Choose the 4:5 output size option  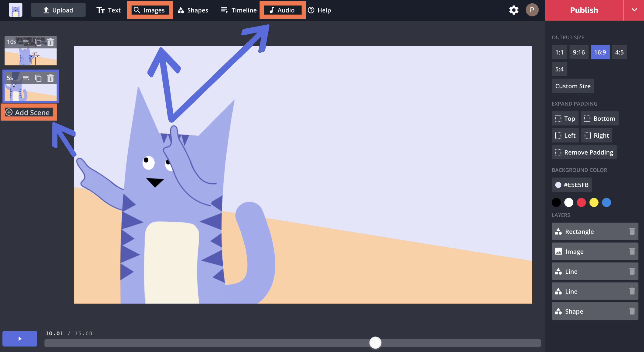coord(619,52)
